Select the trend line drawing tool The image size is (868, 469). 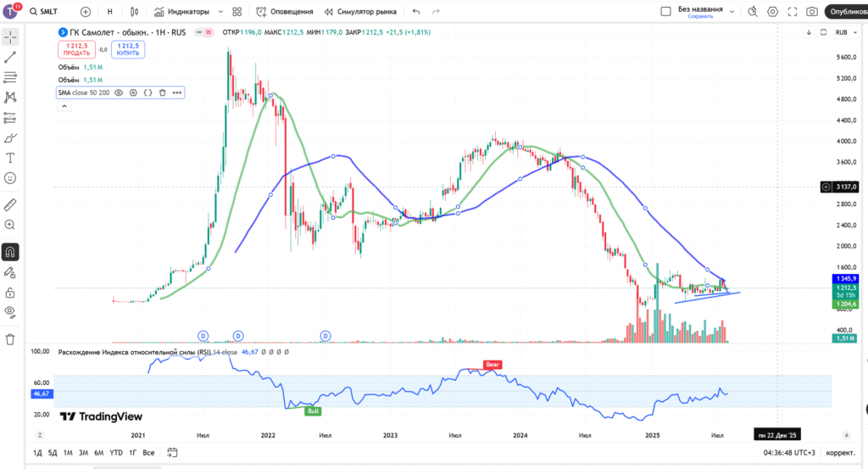[10, 57]
